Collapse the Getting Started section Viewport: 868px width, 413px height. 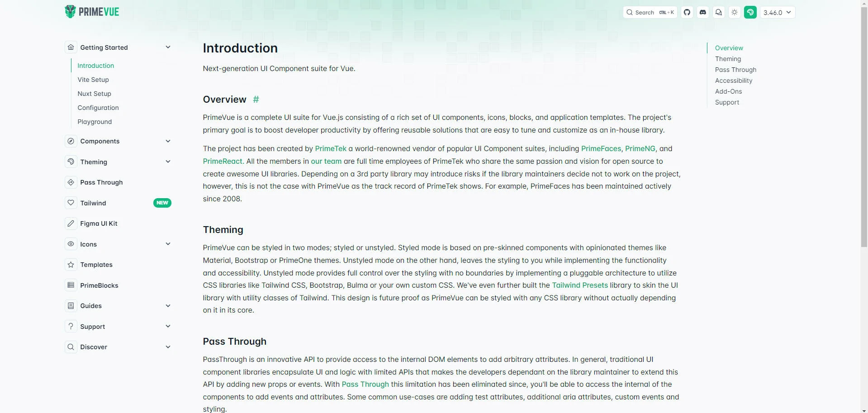point(168,47)
